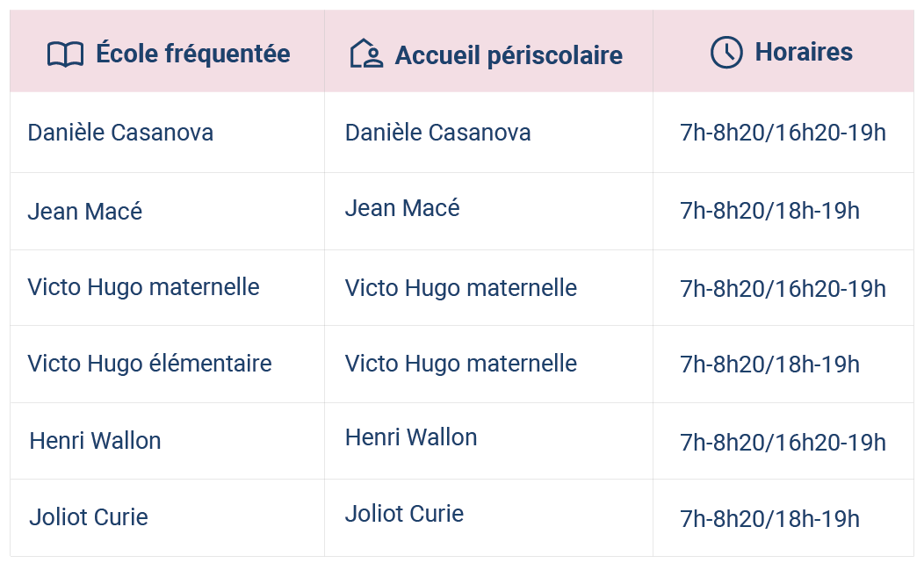This screenshot has width=924, height=563.
Task: Select the Horaires header text
Action: point(804,52)
